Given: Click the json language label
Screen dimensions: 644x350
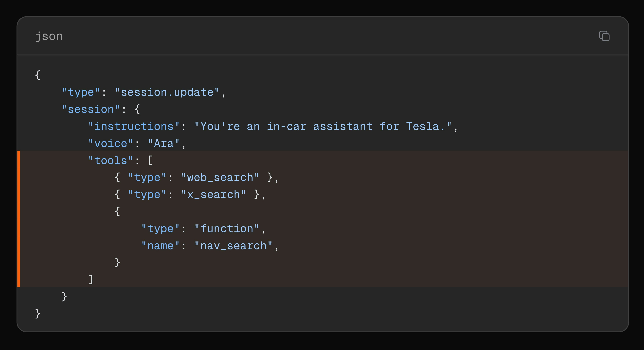Looking at the screenshot, I should 49,36.
